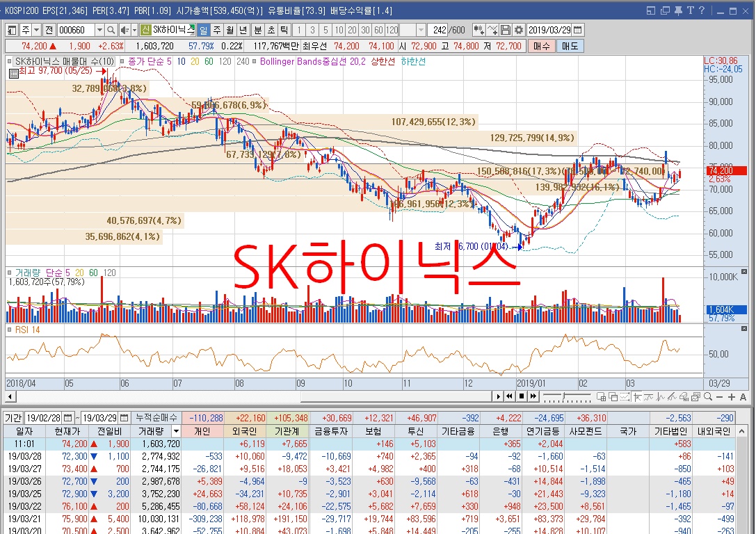
Task: Click the date field 2019/03/29
Action: 549,30
